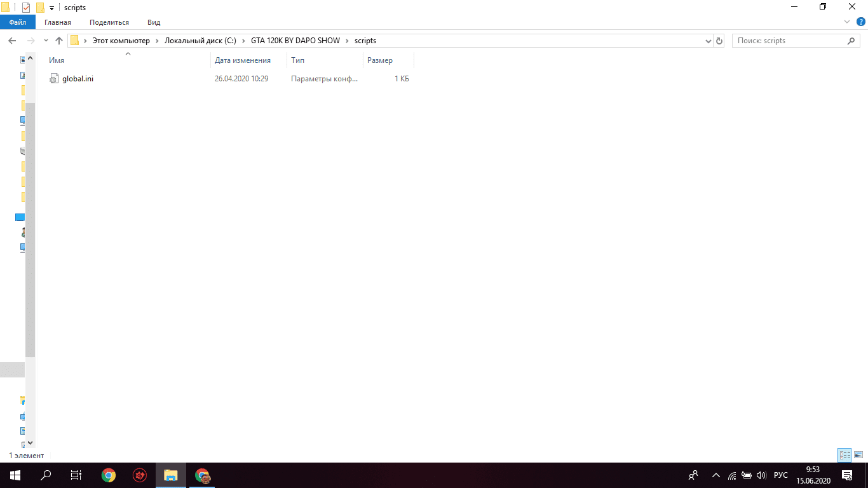This screenshot has height=488, width=868.
Task: Click the Back navigation arrow
Action: [x=11, y=41]
